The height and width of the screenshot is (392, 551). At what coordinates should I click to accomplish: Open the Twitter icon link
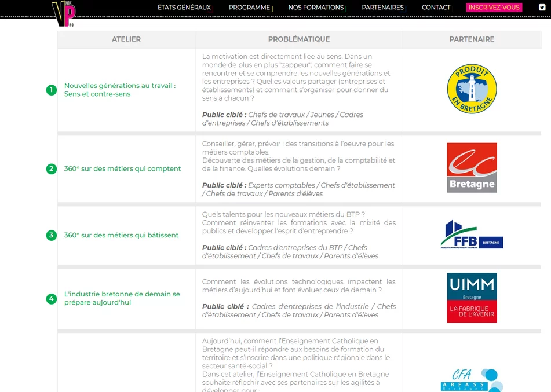click(542, 8)
